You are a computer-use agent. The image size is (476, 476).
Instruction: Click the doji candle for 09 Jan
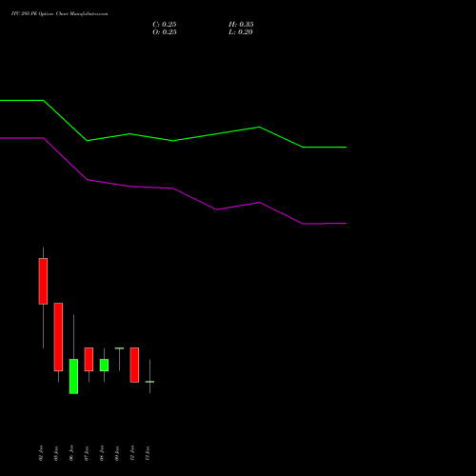[x=119, y=348]
